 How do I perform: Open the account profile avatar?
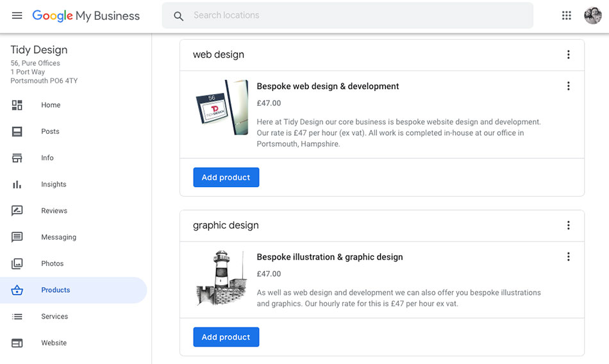point(593,15)
